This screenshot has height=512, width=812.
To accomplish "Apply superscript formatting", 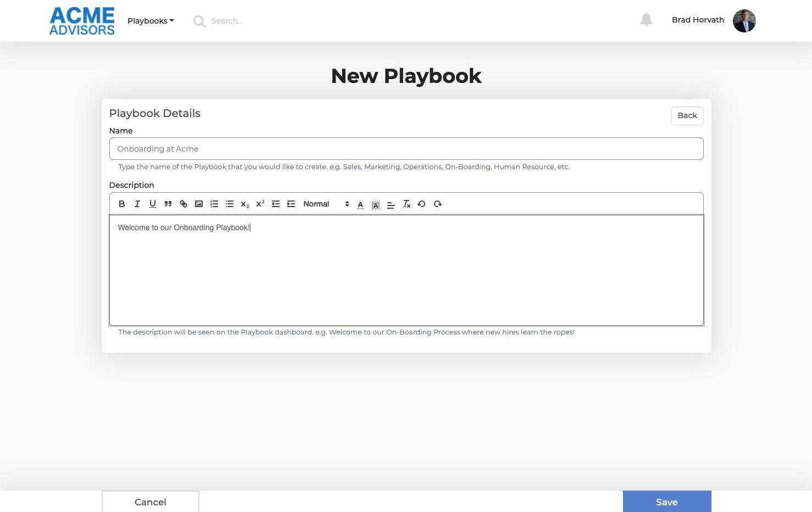I will tap(260, 204).
